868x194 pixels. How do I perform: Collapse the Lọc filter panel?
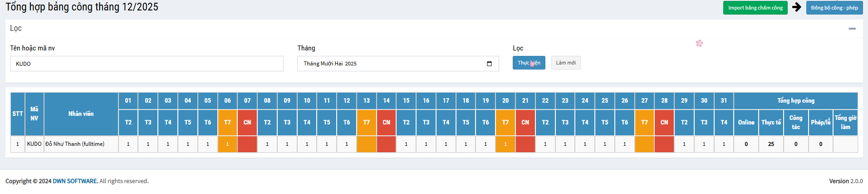[852, 29]
